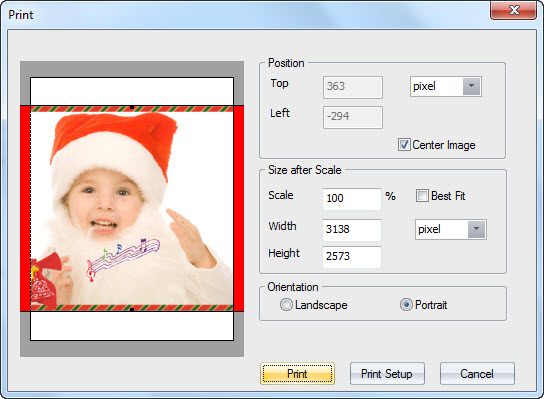This screenshot has width=544, height=399.
Task: Open Print Setup dialog
Action: pyautogui.click(x=387, y=373)
